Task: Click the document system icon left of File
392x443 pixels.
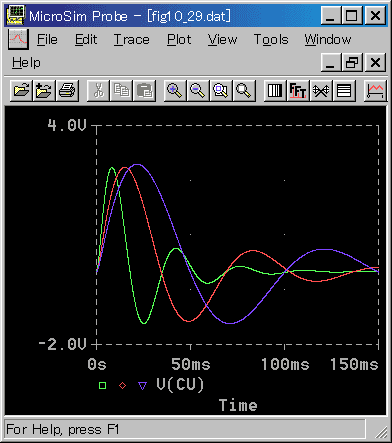Action: pyautogui.click(x=18, y=39)
